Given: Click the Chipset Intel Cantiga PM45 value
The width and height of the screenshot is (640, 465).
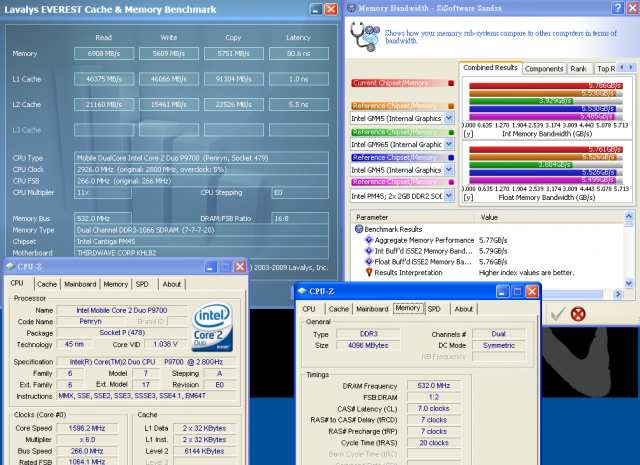Looking at the screenshot, I should [201, 241].
